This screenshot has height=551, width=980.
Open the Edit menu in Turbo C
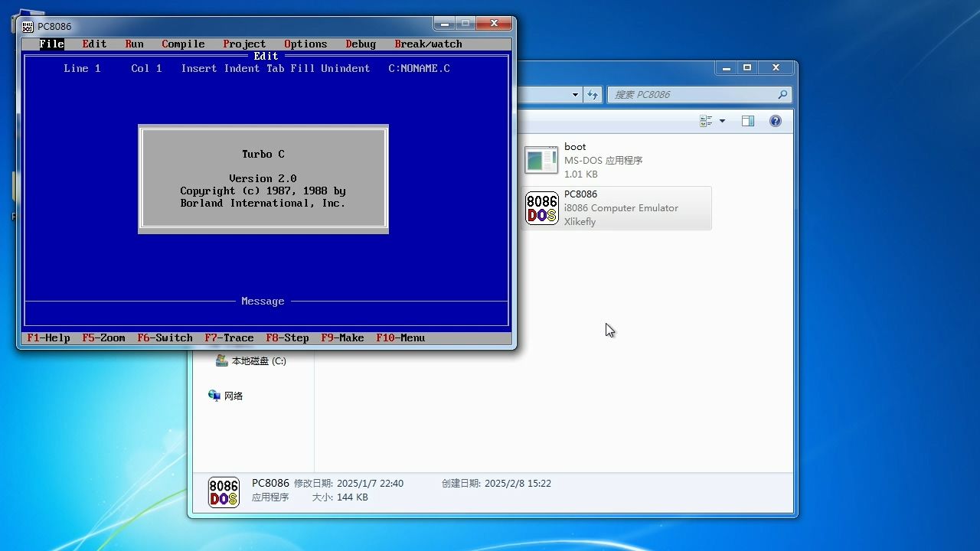[95, 44]
